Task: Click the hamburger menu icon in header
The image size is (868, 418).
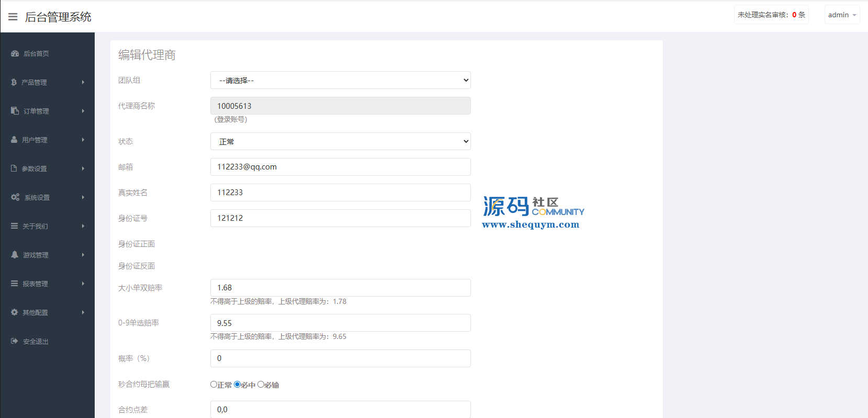Action: (13, 17)
